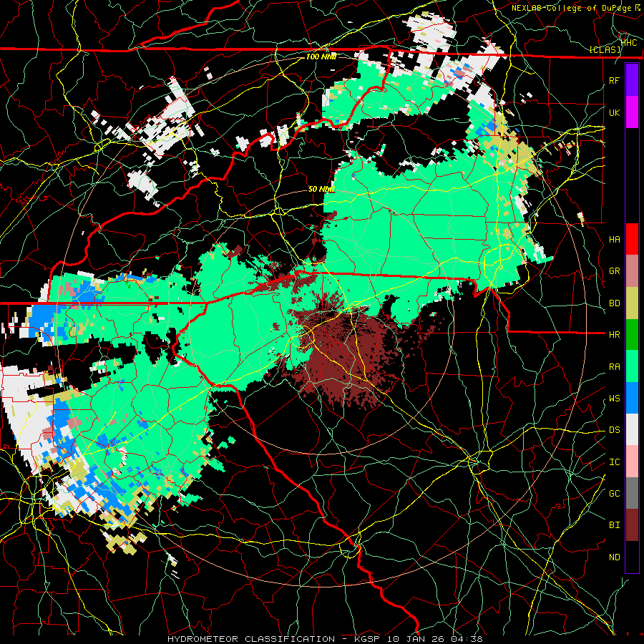Click the '[CLAS]' units label
Screen dimensions: 644x644
[605, 50]
